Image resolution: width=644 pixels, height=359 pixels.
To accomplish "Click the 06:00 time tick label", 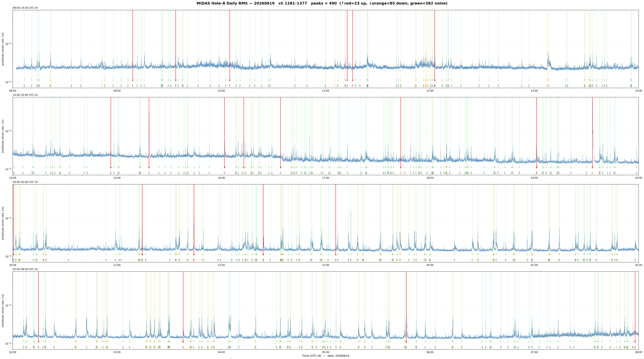I will pyautogui.click(x=430, y=352).
